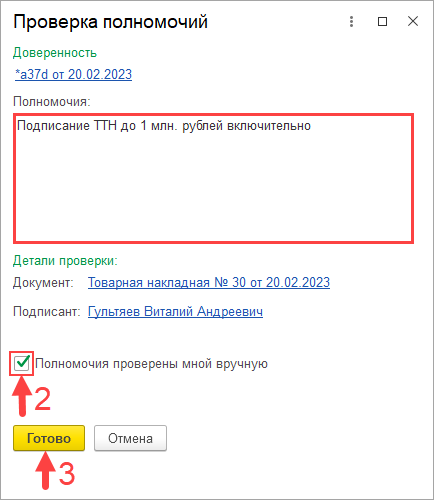Click label text Полномочия проверены мной вручную
The width and height of the screenshot is (434, 500).
151,364
